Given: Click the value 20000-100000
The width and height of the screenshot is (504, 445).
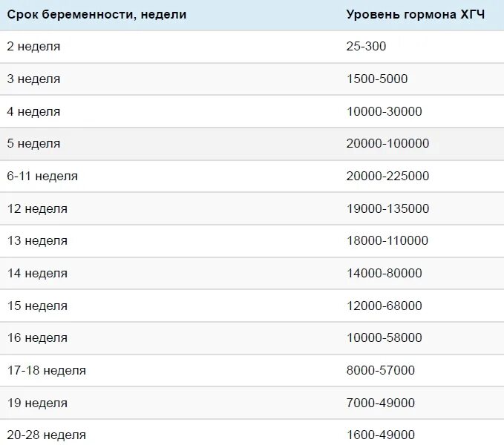Looking at the screenshot, I should [x=387, y=144].
